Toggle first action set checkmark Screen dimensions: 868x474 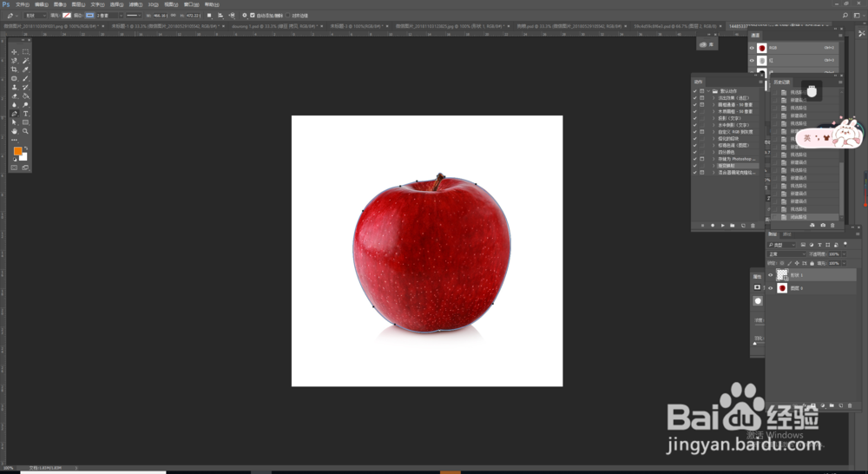coord(694,91)
